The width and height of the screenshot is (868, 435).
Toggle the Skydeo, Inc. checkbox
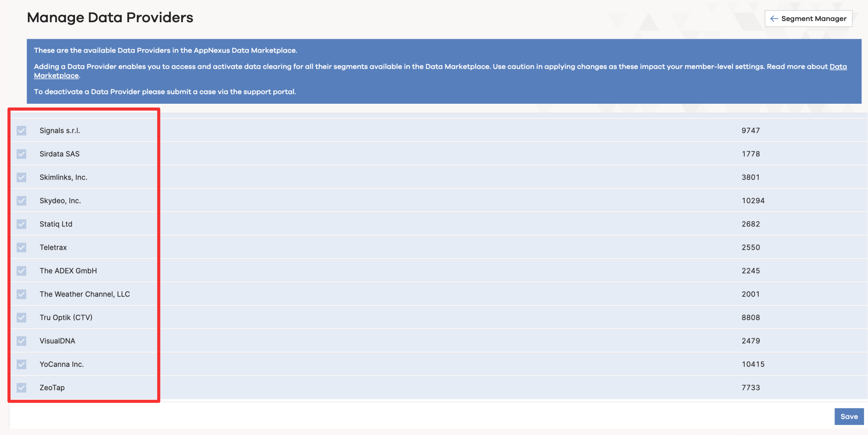[x=21, y=201]
